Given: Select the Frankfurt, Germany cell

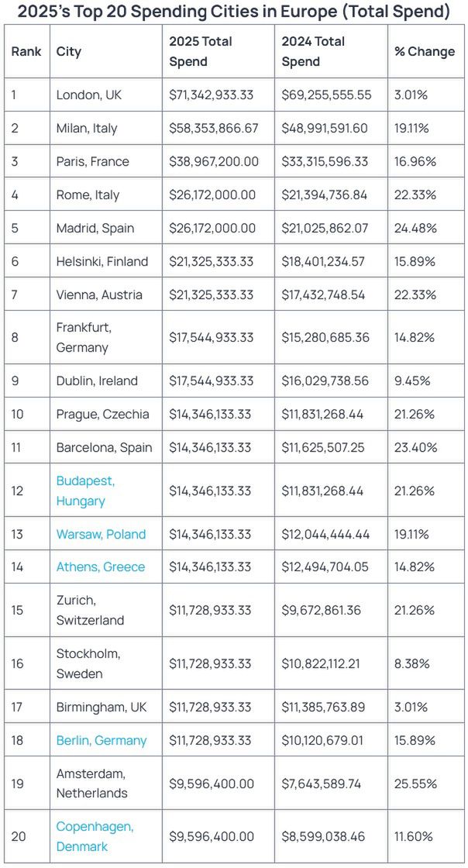Looking at the screenshot, I should tap(82, 337).
